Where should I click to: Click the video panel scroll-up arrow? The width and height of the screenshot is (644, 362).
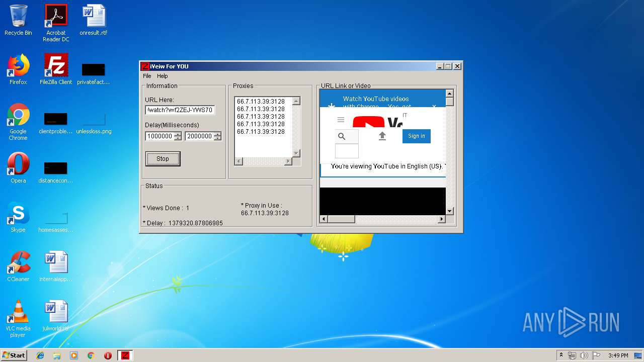(x=450, y=94)
